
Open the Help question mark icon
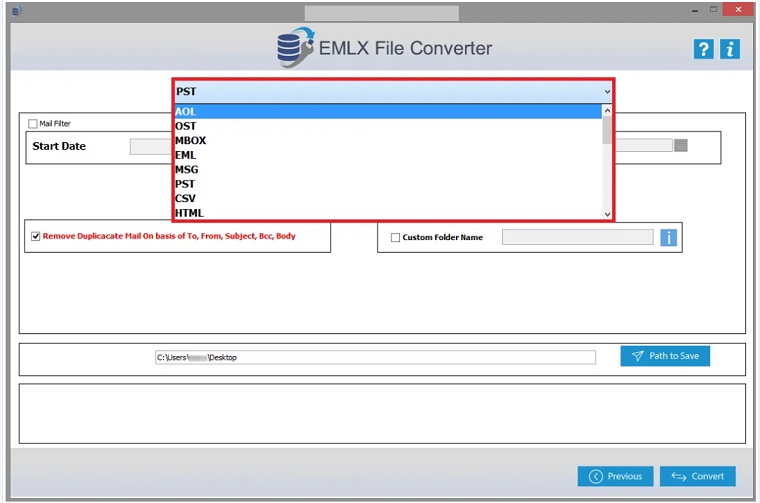(703, 49)
